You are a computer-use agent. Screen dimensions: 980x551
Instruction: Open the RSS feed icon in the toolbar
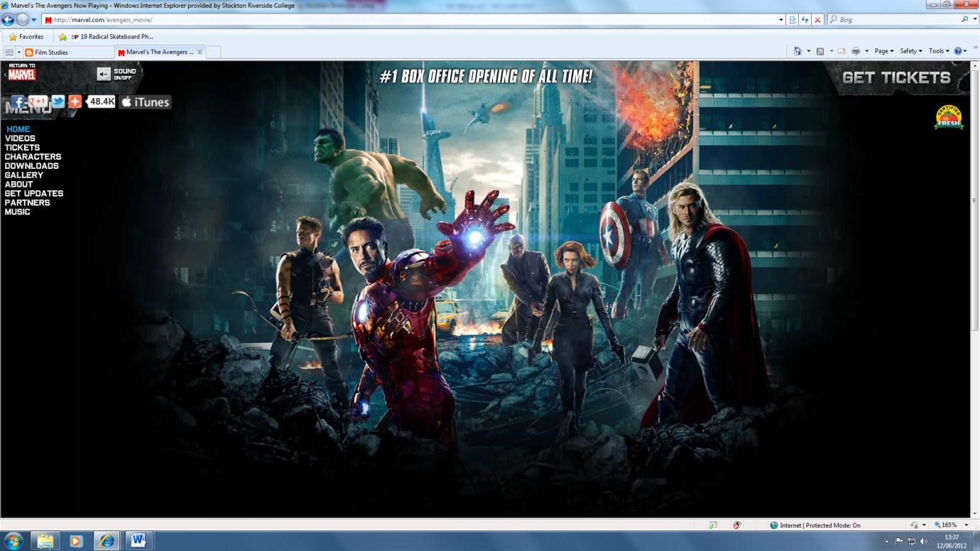(x=819, y=50)
